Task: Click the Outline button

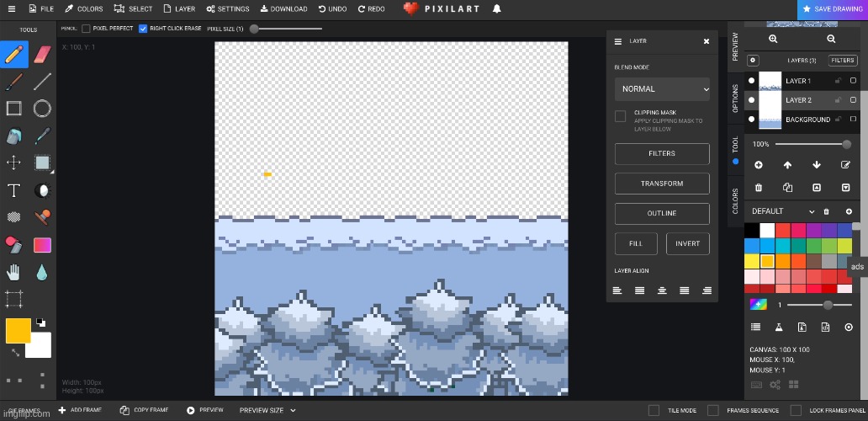Action: [662, 213]
